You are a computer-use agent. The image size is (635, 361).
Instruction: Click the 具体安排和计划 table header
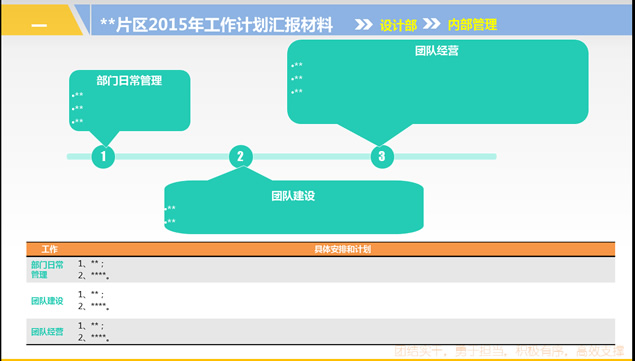tap(343, 249)
